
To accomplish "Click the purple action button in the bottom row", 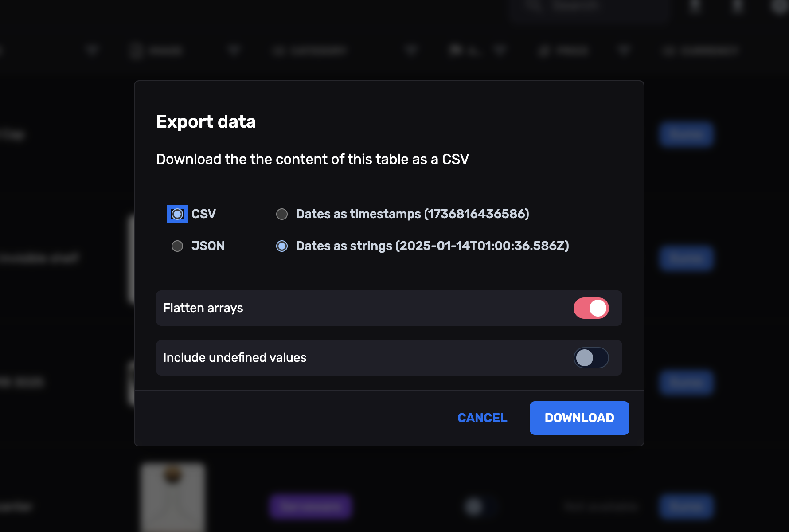I will 310,507.
